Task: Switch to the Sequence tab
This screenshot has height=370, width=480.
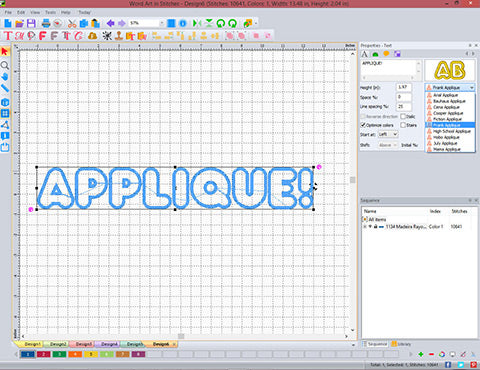Action: [375, 344]
